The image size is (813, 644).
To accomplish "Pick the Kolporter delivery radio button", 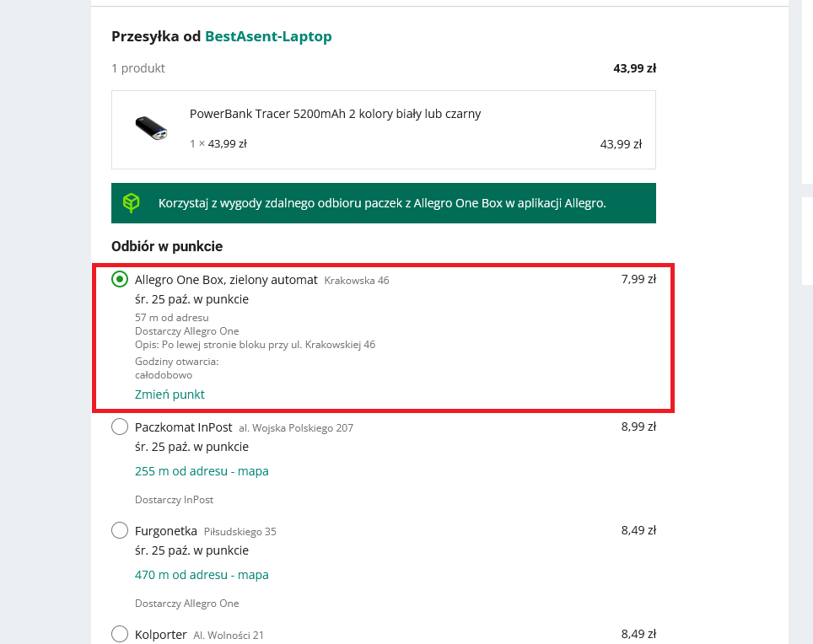I will pyautogui.click(x=120, y=634).
